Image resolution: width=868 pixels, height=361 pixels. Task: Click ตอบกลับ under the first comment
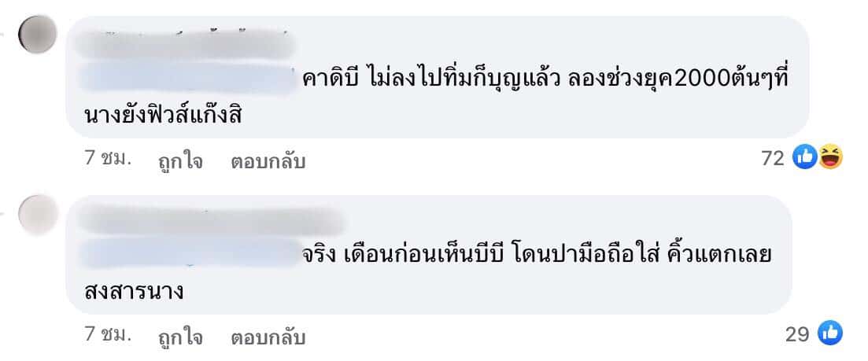point(268,161)
